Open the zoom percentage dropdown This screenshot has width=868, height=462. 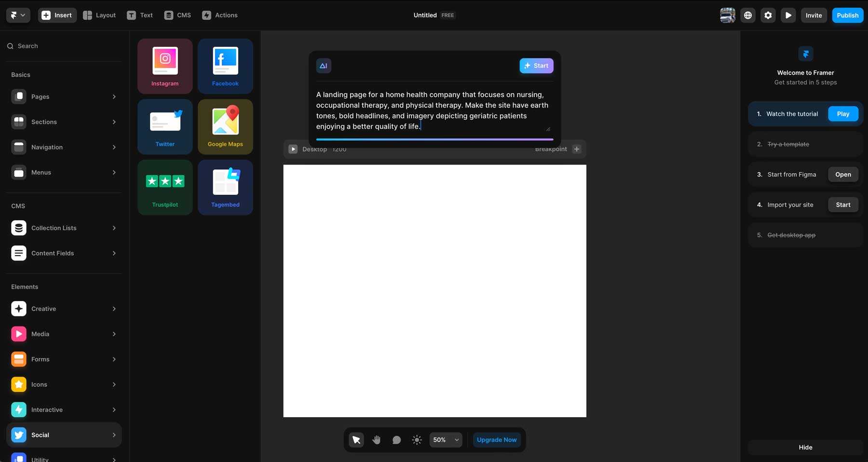click(445, 439)
